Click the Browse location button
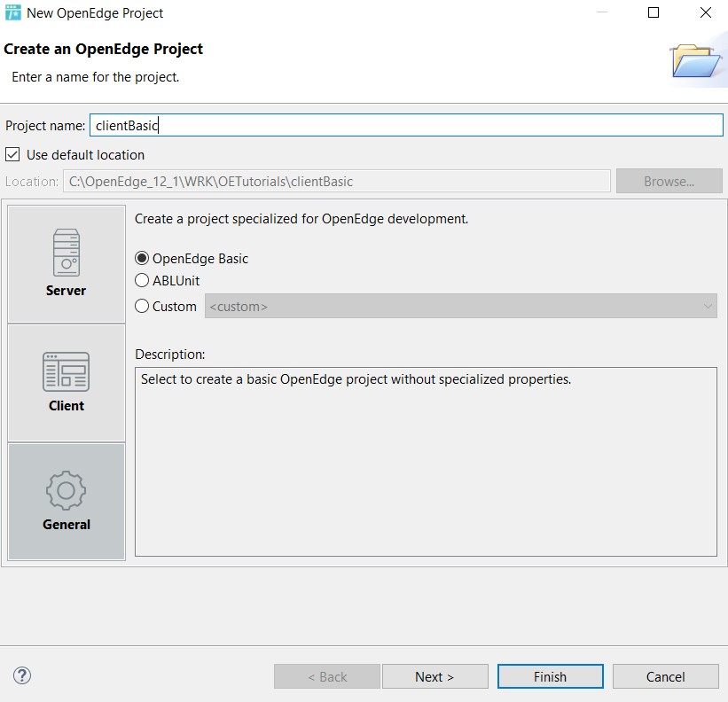Image resolution: width=728 pixels, height=702 pixels. pyautogui.click(x=669, y=181)
